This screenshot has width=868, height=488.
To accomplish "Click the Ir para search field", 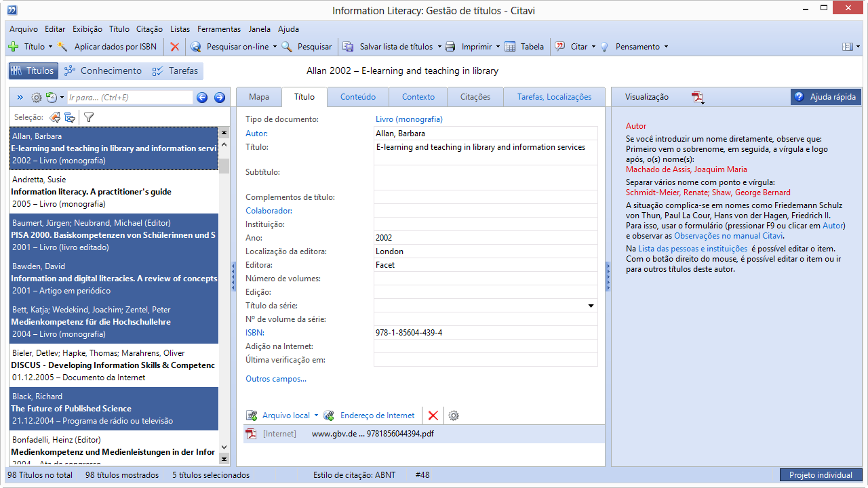I will point(130,98).
